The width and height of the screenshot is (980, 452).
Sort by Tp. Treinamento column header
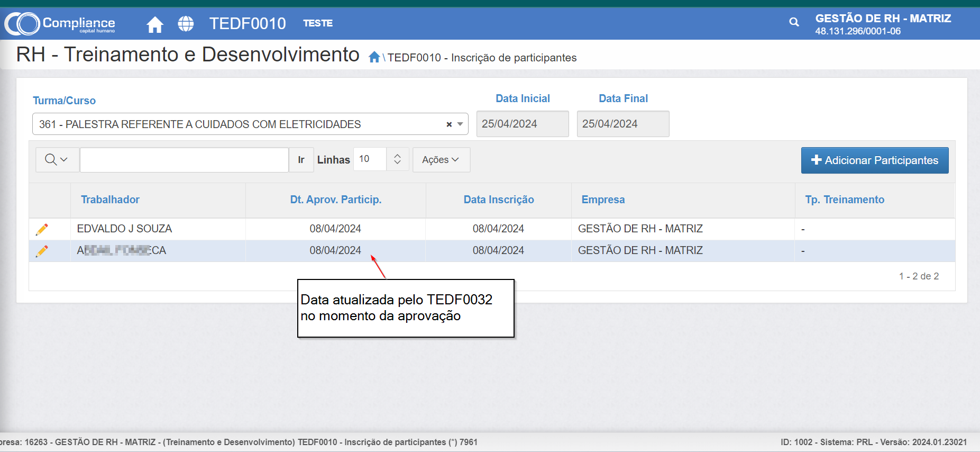[845, 200]
